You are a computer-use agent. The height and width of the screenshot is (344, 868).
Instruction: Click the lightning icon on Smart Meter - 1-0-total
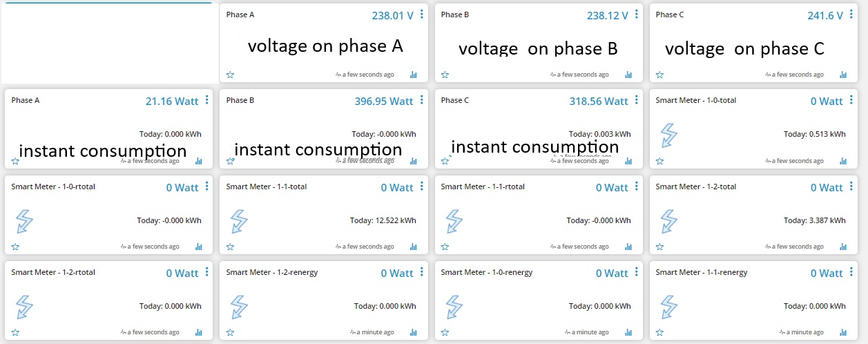coord(668,135)
